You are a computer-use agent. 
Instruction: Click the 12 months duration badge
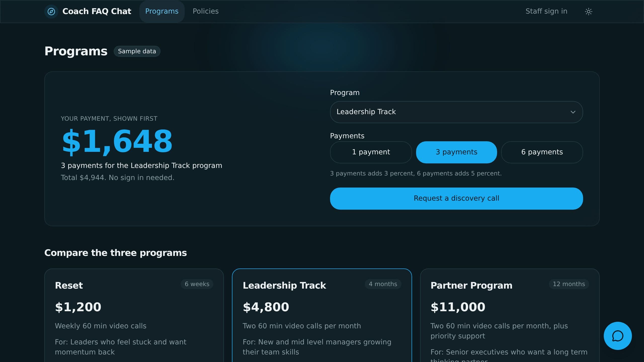point(569,284)
